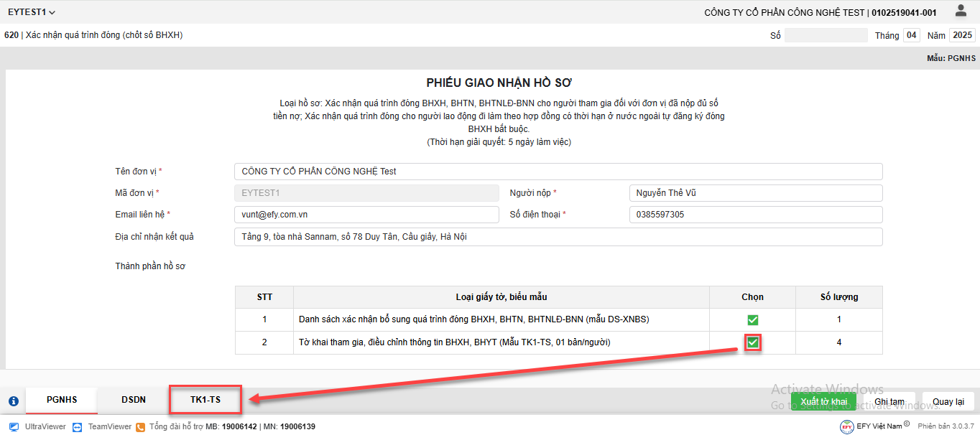The height and width of the screenshot is (435, 980).
Task: Click the orange hotline phone icon
Action: point(141,426)
